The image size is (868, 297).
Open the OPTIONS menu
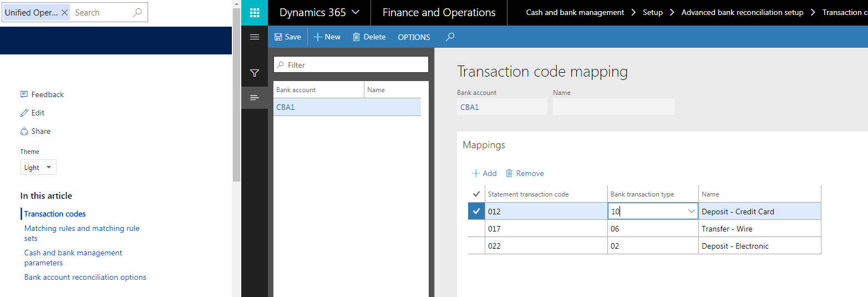pyautogui.click(x=414, y=37)
